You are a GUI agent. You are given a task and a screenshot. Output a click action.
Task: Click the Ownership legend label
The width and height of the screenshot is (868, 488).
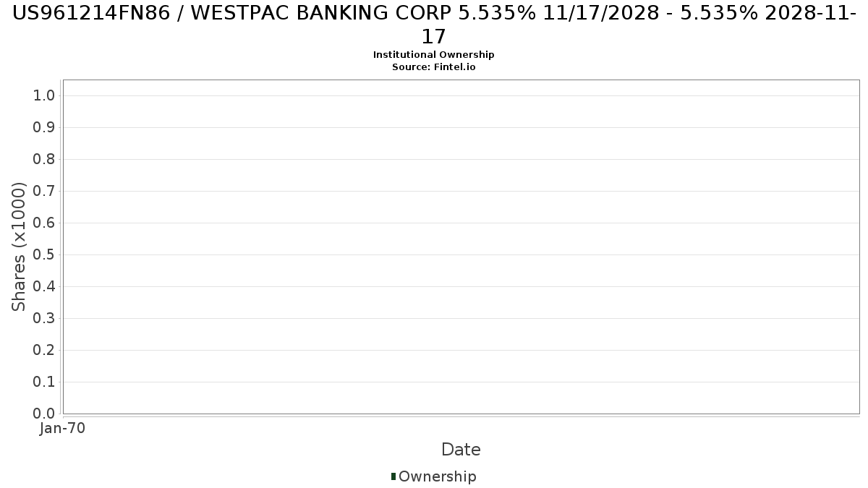point(437,476)
